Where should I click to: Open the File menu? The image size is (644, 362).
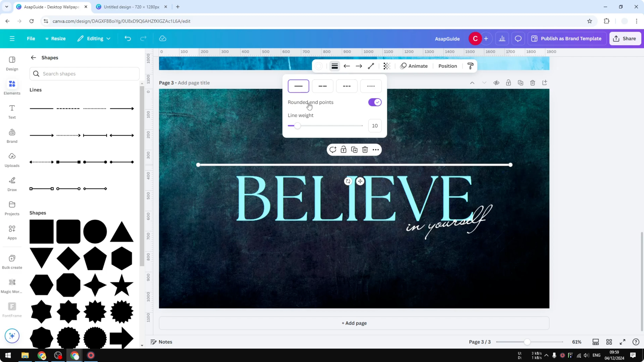pos(31,38)
